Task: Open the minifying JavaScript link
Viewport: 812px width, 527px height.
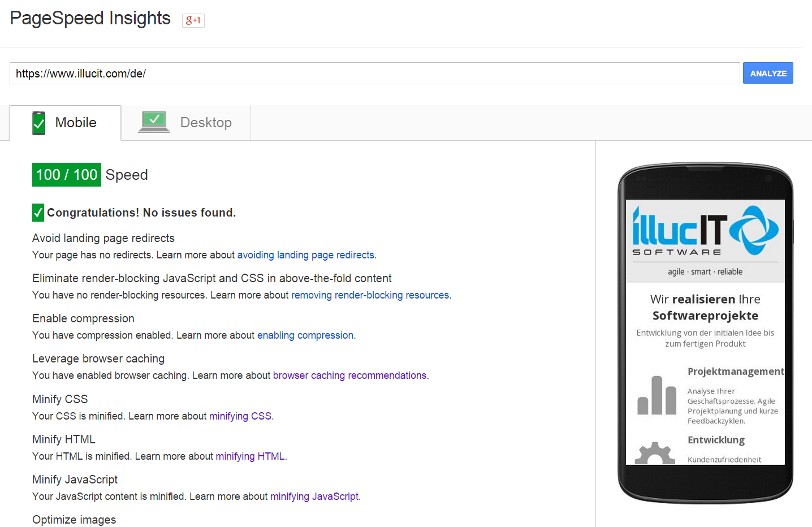Action: tap(314, 496)
